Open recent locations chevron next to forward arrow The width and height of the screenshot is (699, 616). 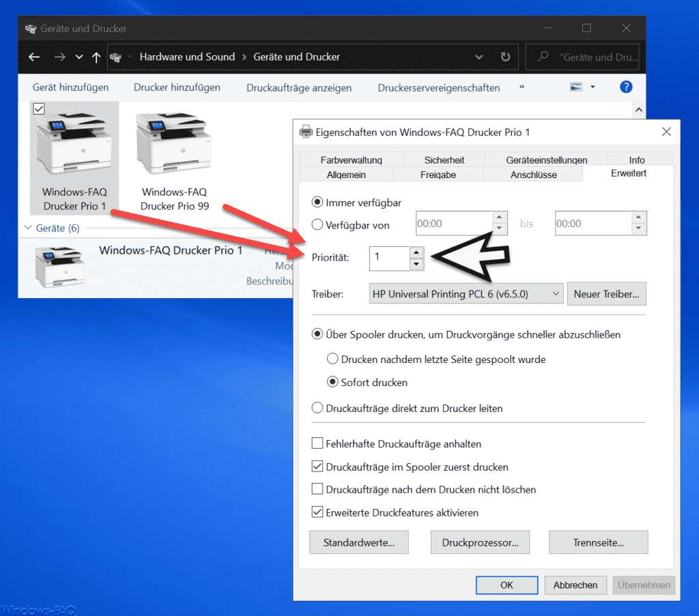[79, 57]
